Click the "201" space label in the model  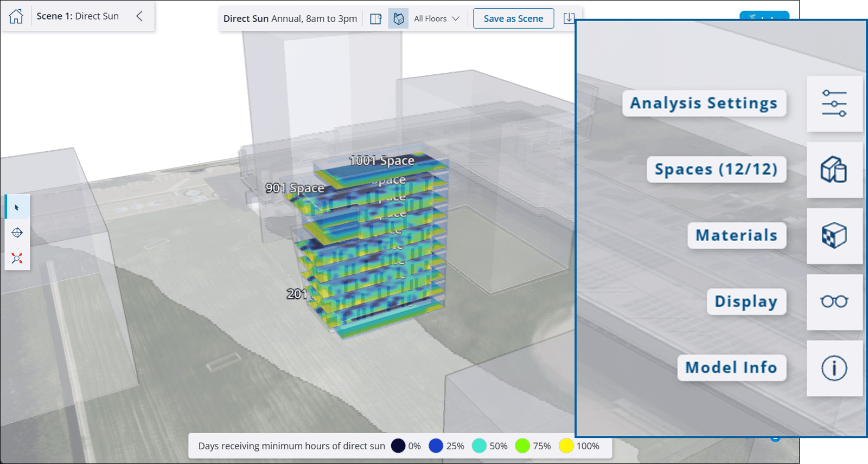(x=297, y=294)
